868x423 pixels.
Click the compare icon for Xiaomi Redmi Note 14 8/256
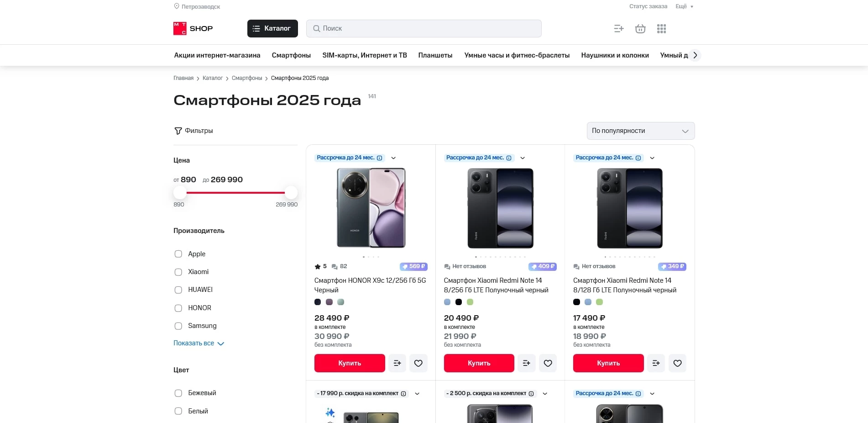(526, 363)
